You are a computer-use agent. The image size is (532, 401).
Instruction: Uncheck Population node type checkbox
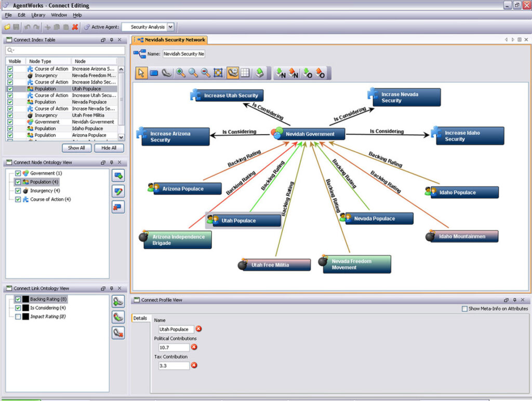(18, 182)
